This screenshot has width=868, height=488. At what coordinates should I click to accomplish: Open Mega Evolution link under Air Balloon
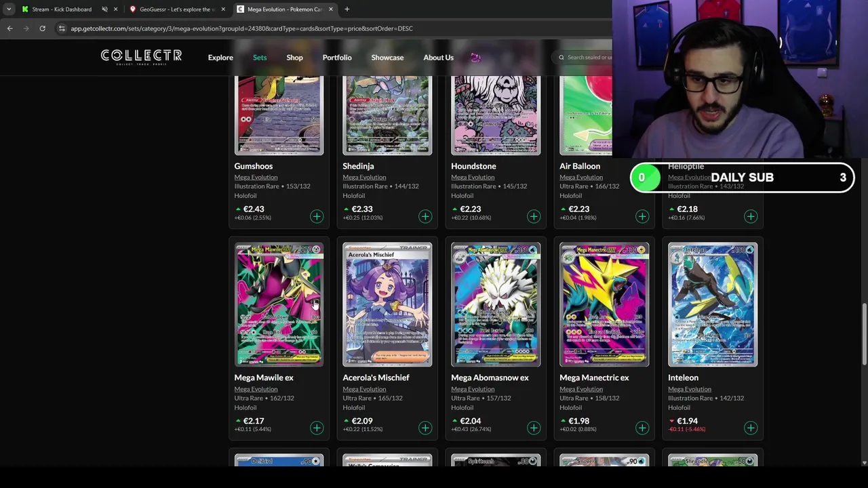(x=581, y=177)
